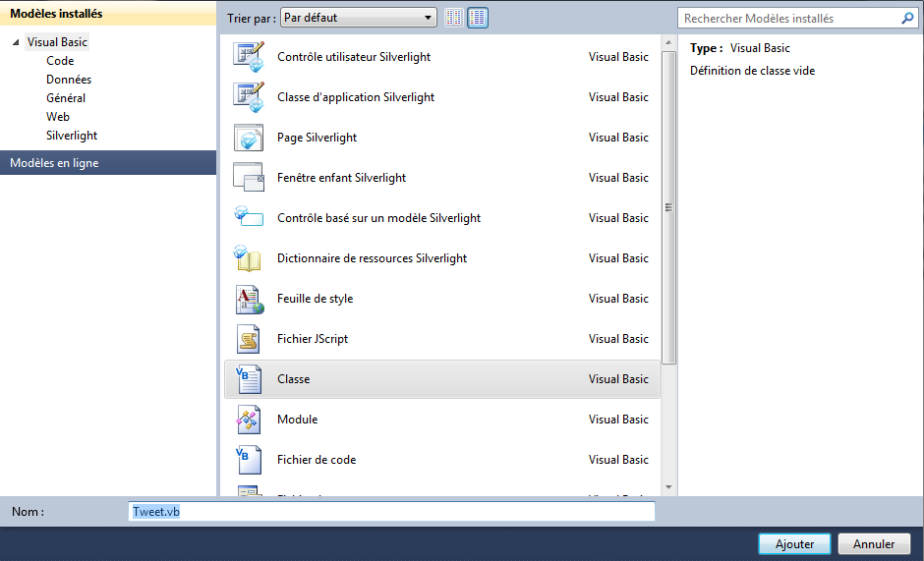This screenshot has width=924, height=561.
Task: Click the Page Silverlight template icon
Action: click(249, 138)
